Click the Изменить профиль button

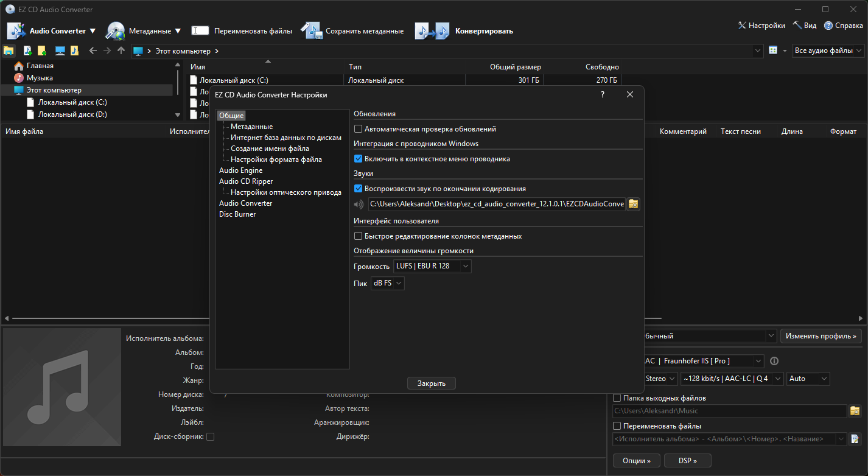[821, 336]
